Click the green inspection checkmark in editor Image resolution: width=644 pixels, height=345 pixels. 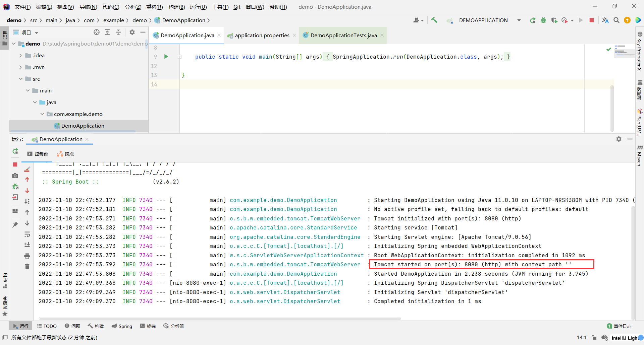coord(608,49)
